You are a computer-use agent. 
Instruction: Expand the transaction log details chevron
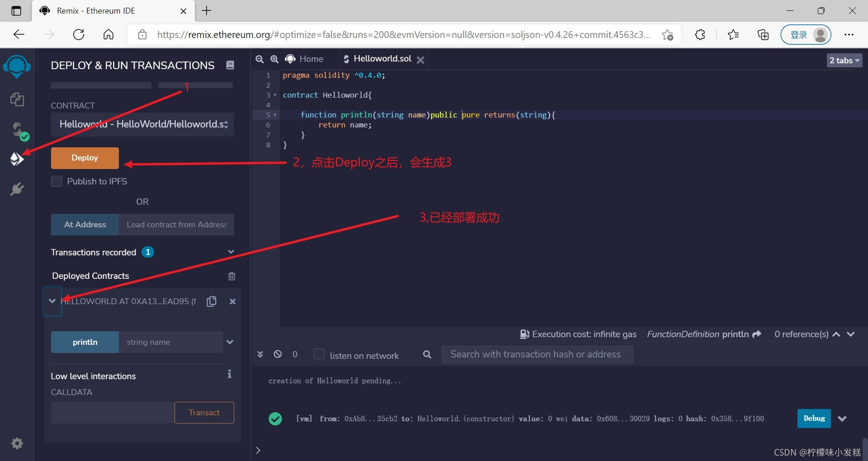[x=842, y=419]
